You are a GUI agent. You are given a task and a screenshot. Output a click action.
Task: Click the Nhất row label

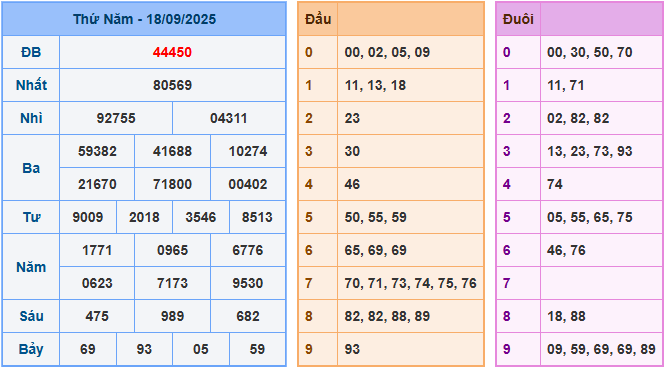tap(31, 85)
